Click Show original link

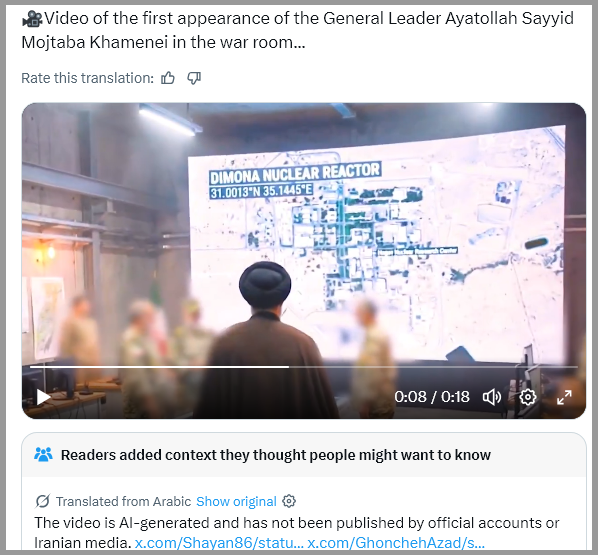click(236, 501)
